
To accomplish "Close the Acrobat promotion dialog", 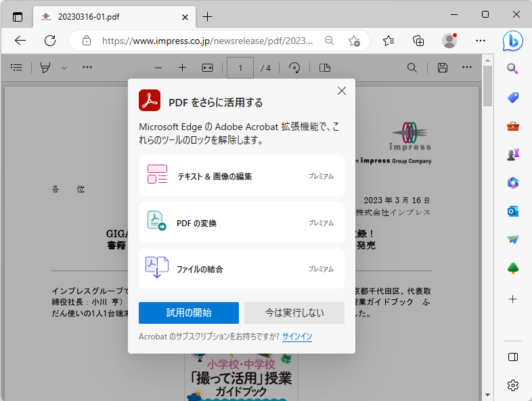I will click(x=342, y=91).
